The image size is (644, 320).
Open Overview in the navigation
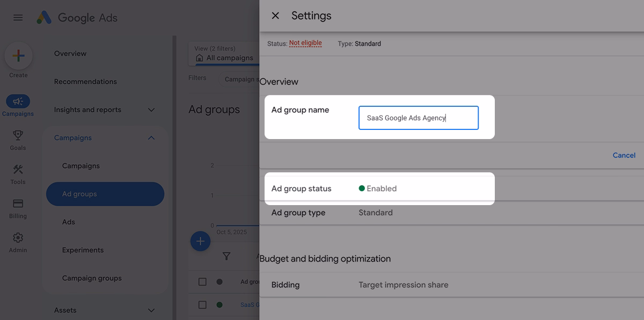(x=70, y=53)
